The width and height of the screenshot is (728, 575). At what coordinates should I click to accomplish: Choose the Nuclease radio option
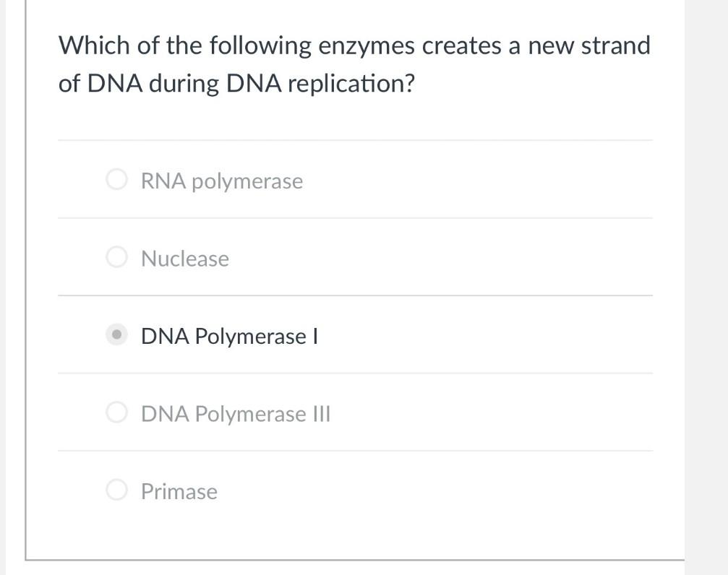(x=116, y=257)
